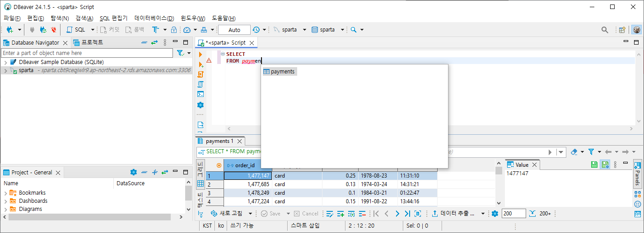Viewport: 644px width, 233px height.
Task: Click the 새로 고침 refresh button
Action: [x=227, y=214]
